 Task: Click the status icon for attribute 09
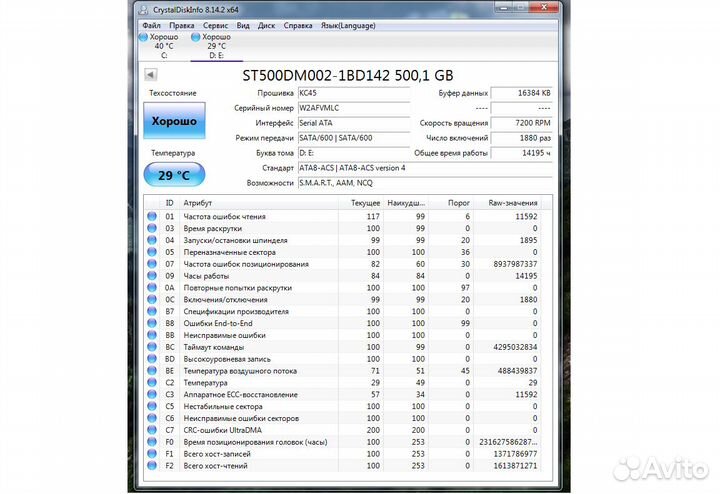(x=152, y=276)
